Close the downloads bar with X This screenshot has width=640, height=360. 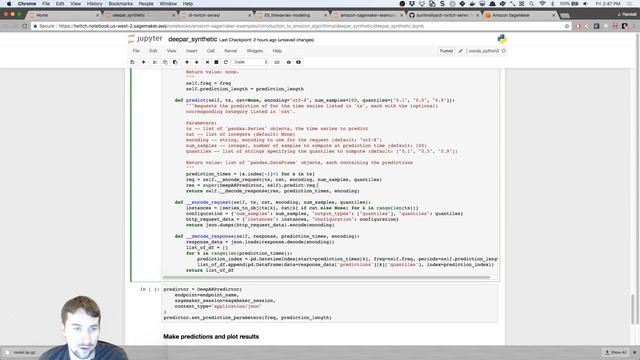click(x=634, y=352)
